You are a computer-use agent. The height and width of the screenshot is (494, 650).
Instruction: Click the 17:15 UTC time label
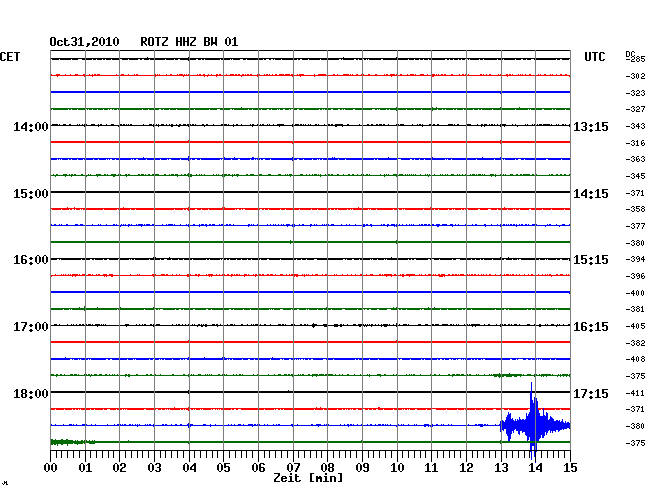click(x=591, y=393)
